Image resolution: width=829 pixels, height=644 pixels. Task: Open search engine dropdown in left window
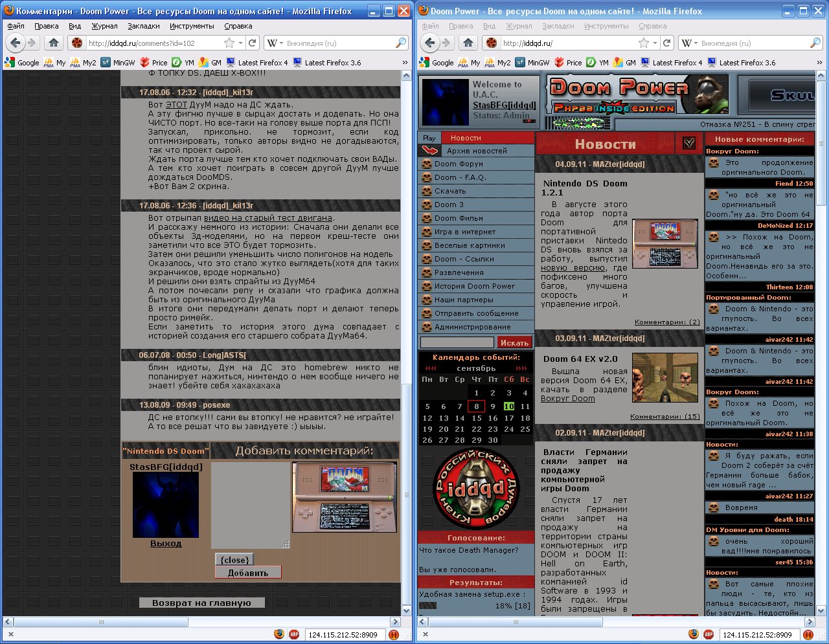pyautogui.click(x=275, y=43)
